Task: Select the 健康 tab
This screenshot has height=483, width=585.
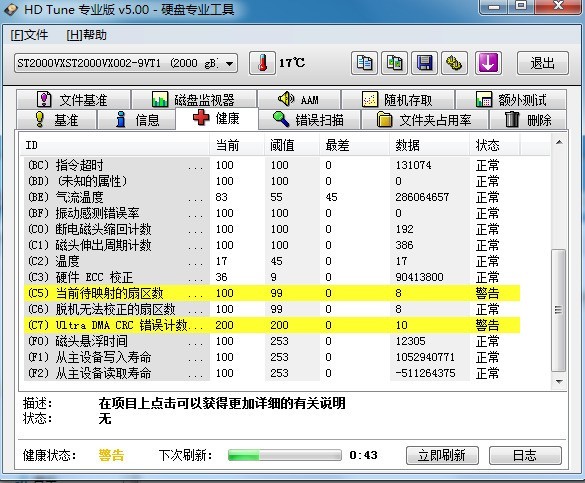Action: (x=217, y=119)
